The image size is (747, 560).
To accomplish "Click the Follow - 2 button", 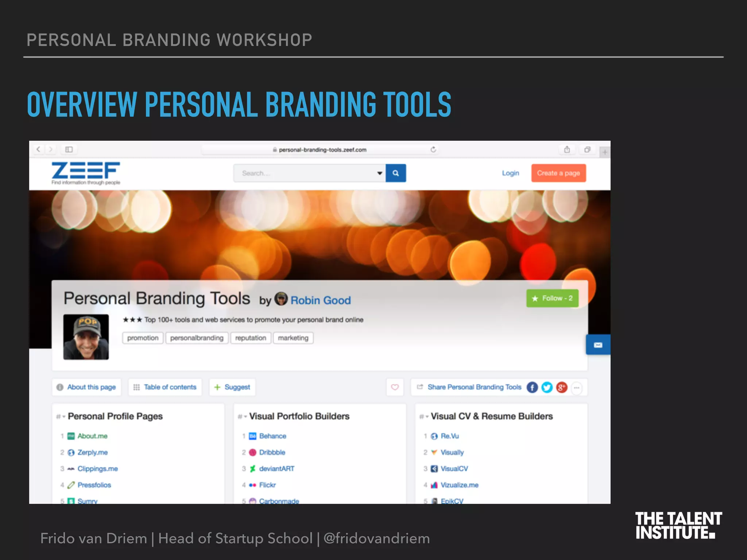I will [552, 298].
